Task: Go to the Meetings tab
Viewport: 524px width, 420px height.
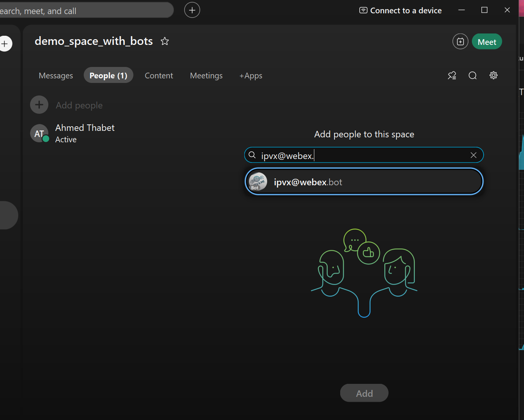Action: (x=206, y=76)
